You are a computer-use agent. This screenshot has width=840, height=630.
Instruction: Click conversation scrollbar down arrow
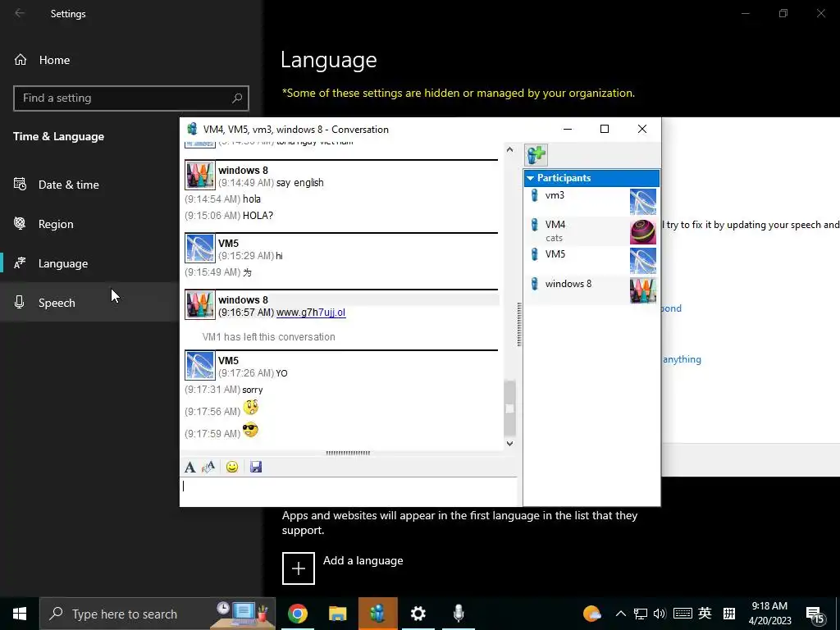pos(510,443)
